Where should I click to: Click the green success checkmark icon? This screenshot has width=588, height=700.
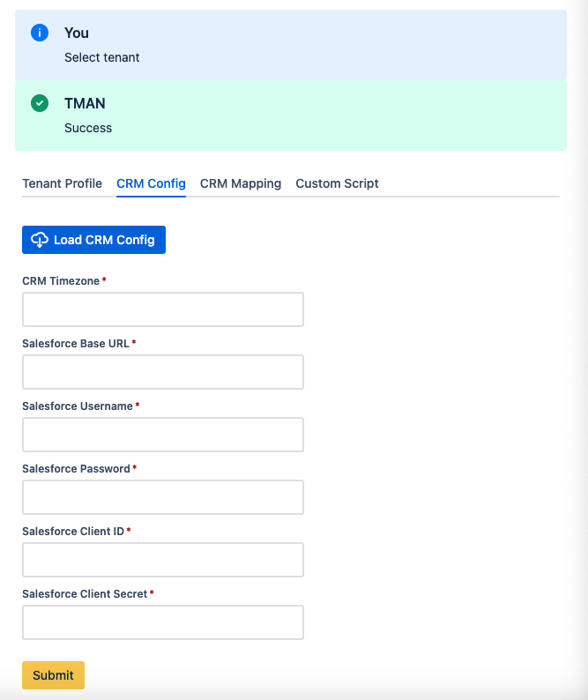click(x=40, y=103)
